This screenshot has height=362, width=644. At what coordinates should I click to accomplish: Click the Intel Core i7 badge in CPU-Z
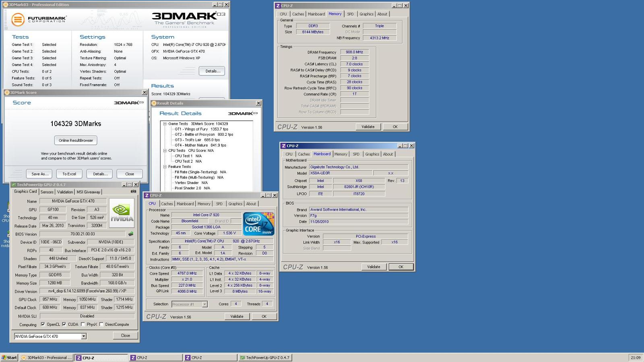coord(259,224)
